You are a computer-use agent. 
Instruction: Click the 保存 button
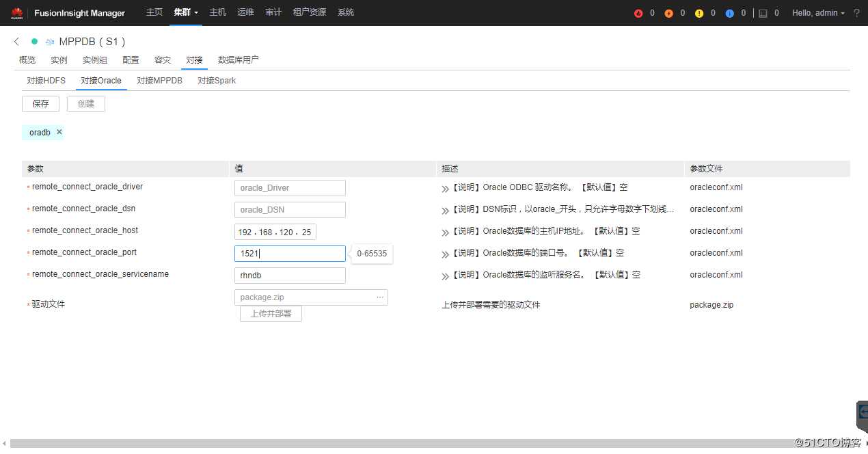(x=41, y=104)
